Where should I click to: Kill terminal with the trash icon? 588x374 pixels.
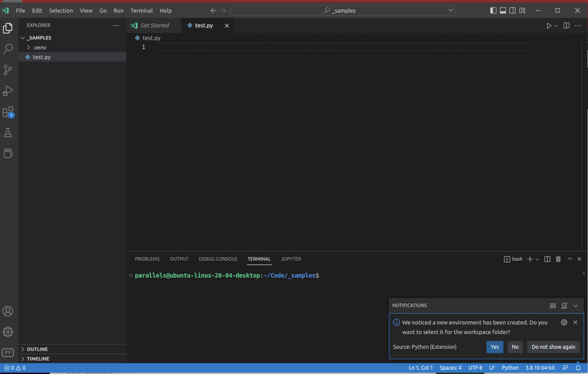pos(558,259)
